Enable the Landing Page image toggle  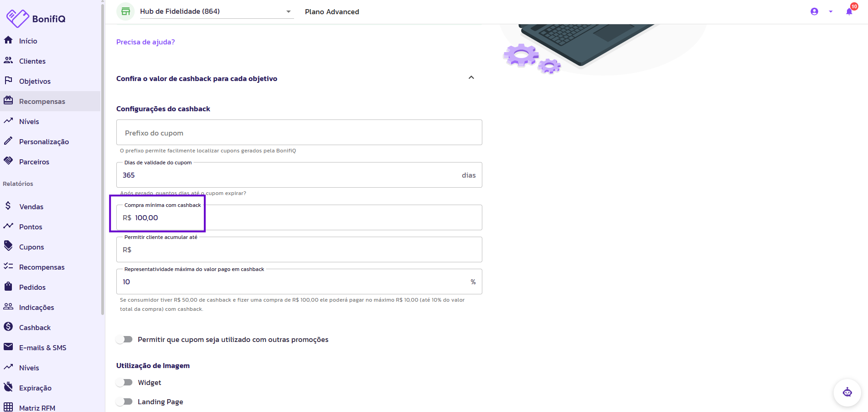(124, 401)
